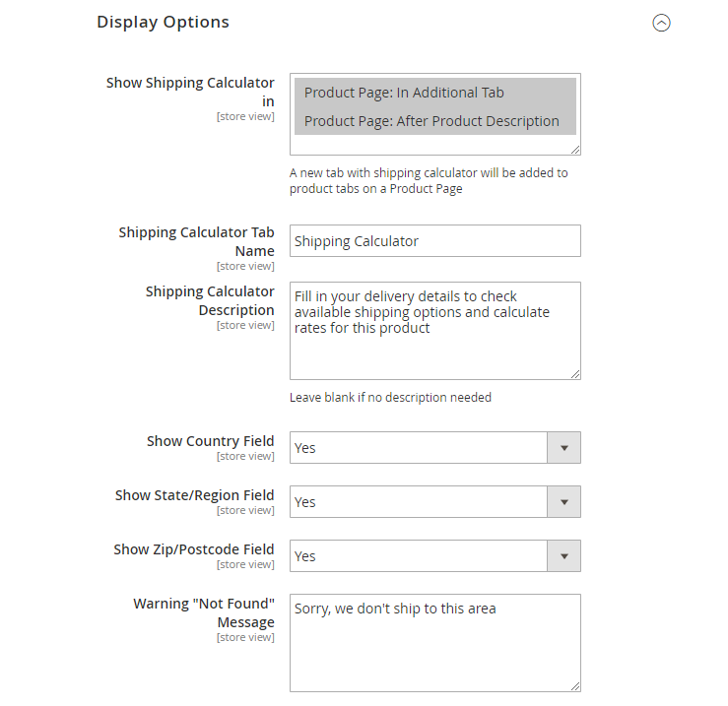The height and width of the screenshot is (706, 728).
Task: Click the "Show Zip/Postcode Field" label
Action: [x=193, y=549]
